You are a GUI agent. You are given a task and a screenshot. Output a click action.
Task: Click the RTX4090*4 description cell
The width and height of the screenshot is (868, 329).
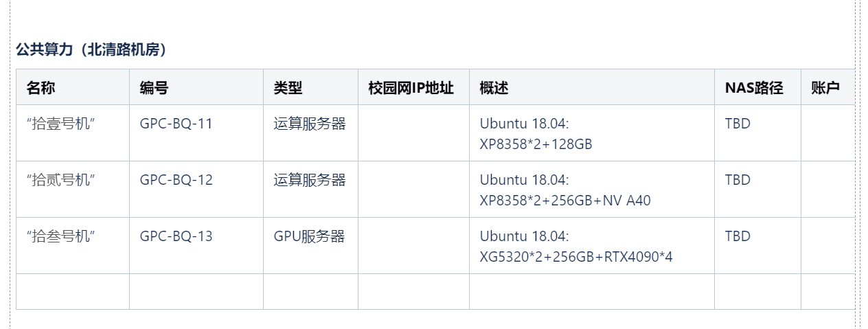592,246
